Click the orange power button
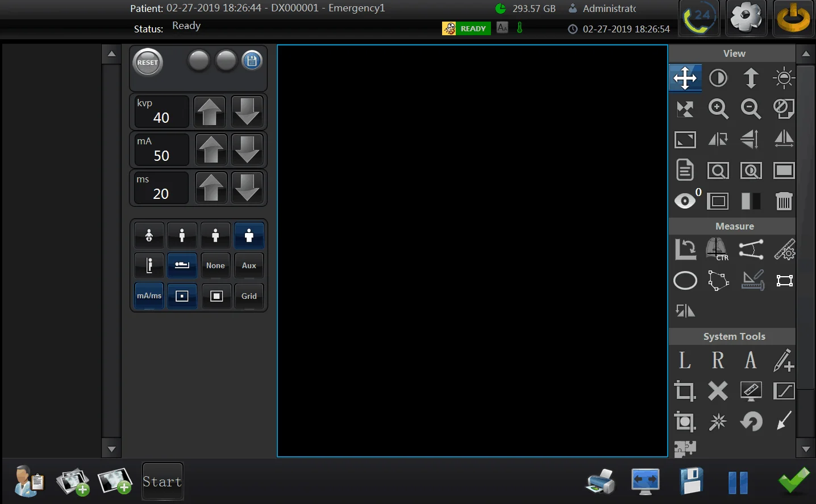Viewport: 816px width, 504px height. (x=793, y=18)
